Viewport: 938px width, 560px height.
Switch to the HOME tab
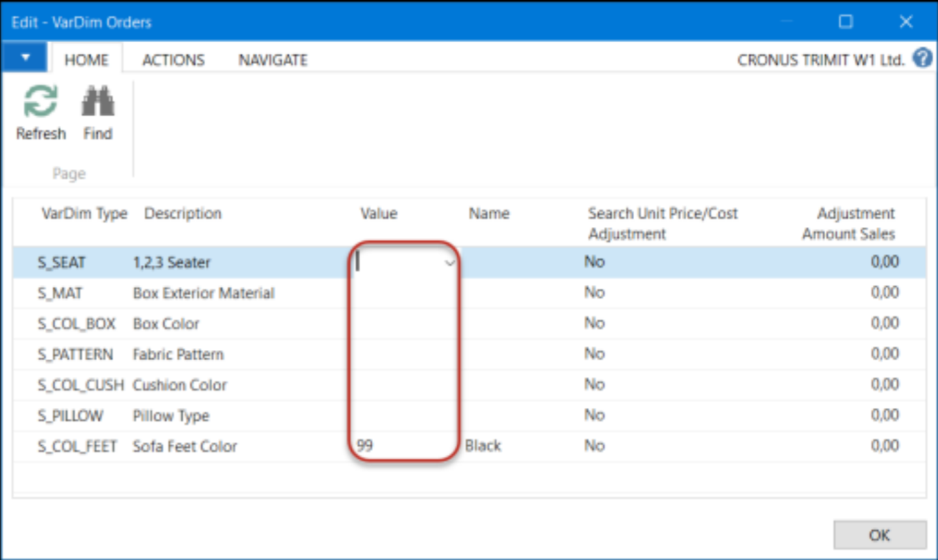click(x=86, y=60)
